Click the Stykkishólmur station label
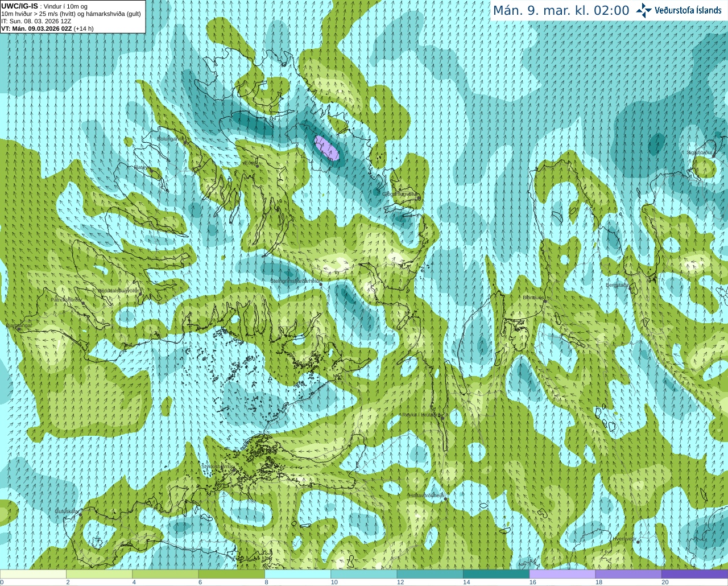Screen dimensions: 728x586 pyautogui.click(x=218, y=467)
